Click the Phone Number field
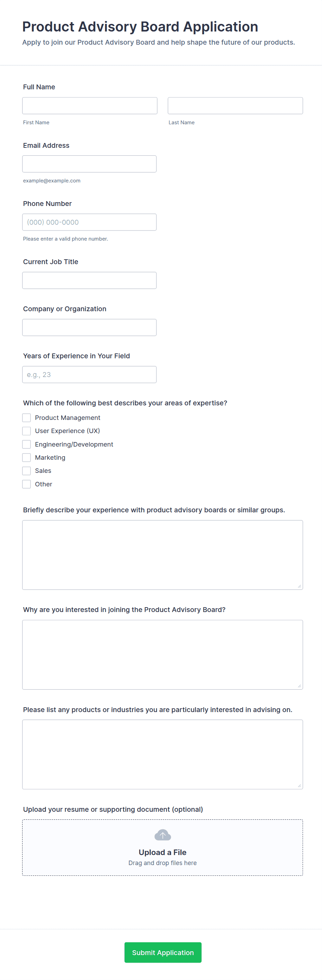Viewport: 322px width, 980px height. click(x=89, y=222)
